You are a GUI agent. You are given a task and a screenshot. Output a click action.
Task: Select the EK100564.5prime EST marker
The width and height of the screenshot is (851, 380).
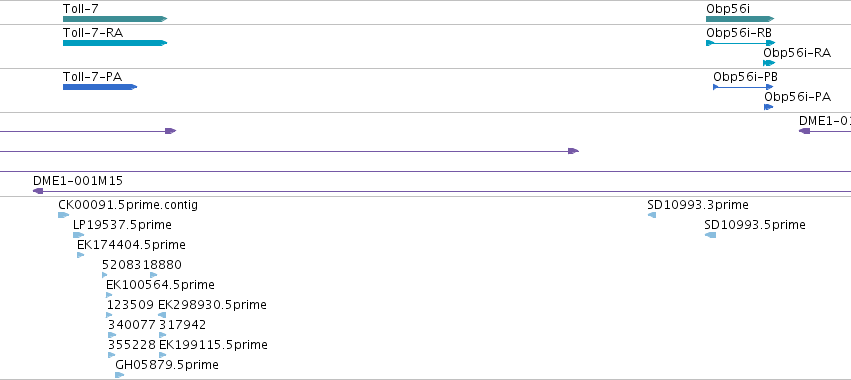tap(109, 295)
